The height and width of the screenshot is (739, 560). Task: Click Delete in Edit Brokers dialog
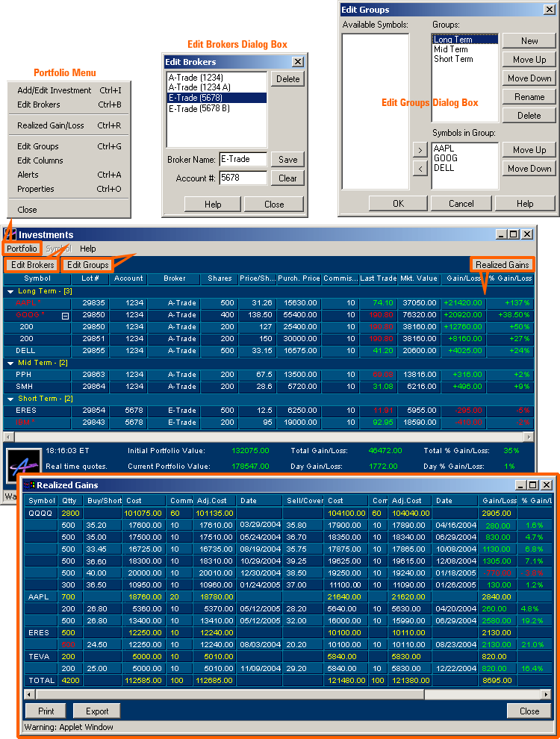point(287,79)
